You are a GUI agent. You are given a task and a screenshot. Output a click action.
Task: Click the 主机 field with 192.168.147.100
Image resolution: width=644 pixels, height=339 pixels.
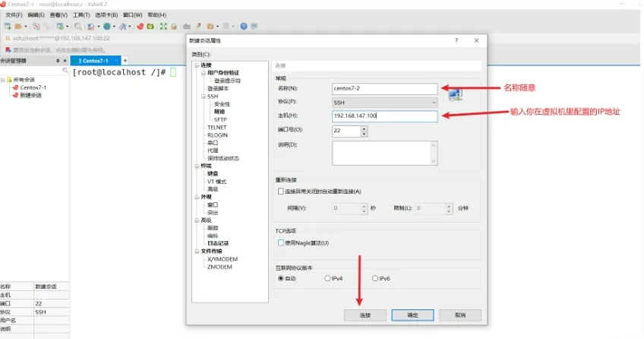point(384,116)
